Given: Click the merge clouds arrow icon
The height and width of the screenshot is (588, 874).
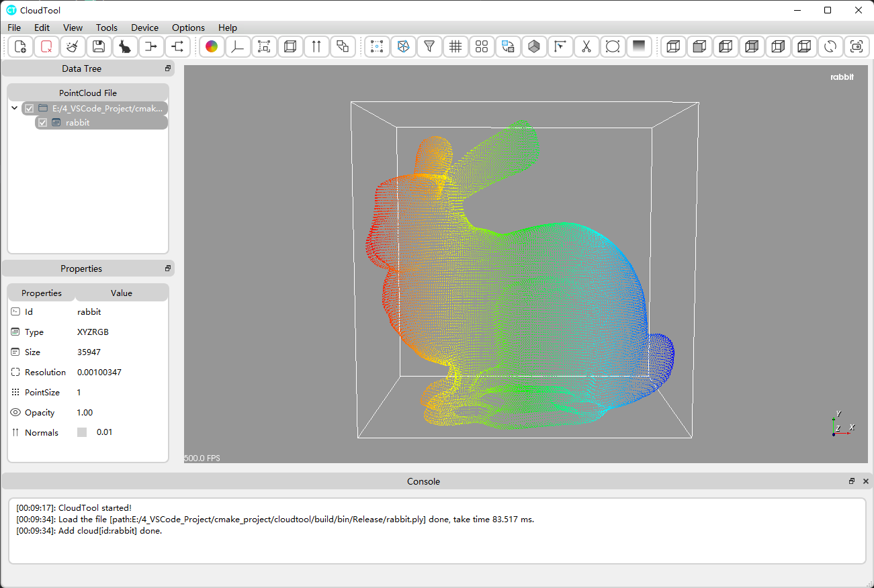Looking at the screenshot, I should [151, 46].
